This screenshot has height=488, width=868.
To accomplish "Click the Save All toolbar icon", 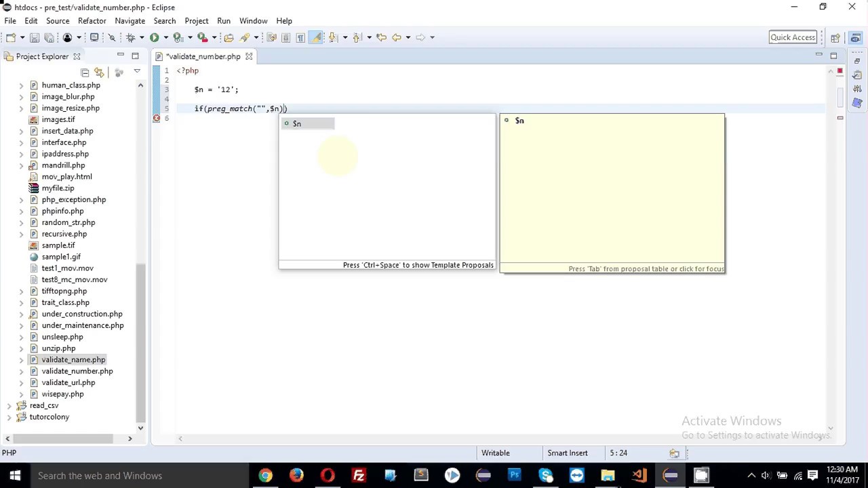I will click(49, 37).
